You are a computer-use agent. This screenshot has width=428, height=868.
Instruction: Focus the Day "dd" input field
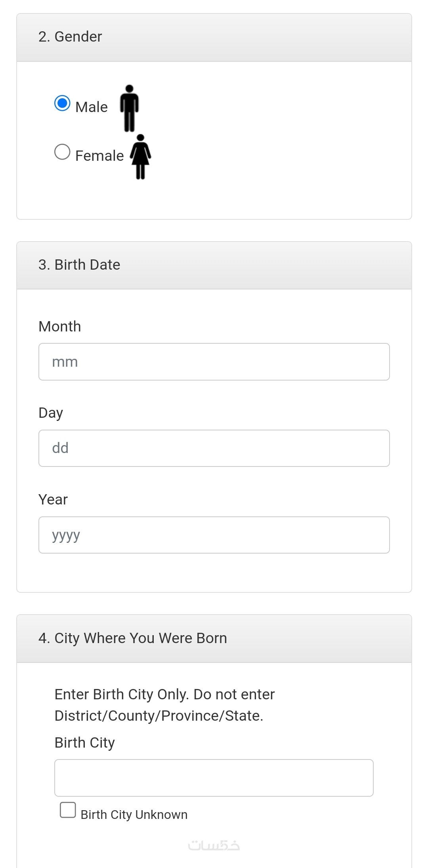tap(214, 448)
